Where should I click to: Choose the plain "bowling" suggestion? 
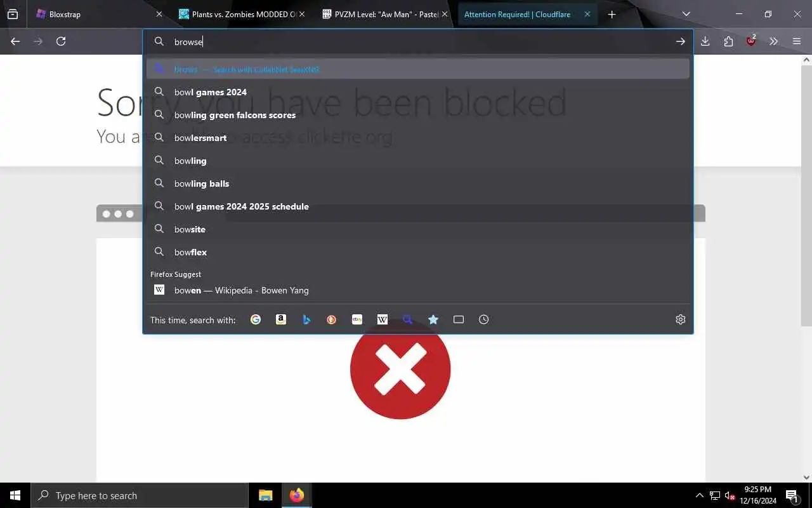pos(418,161)
